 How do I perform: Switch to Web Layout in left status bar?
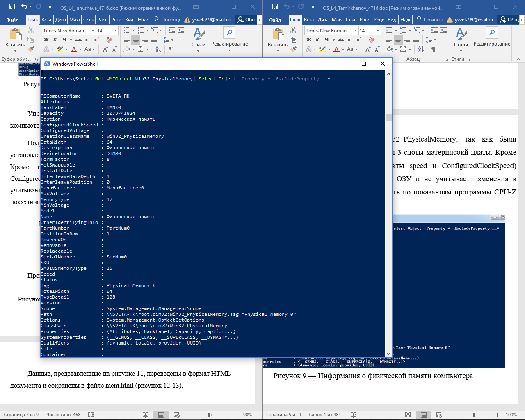coord(177,415)
